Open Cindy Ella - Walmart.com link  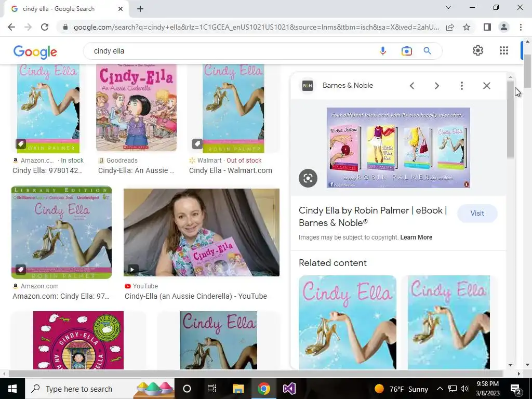pos(230,170)
